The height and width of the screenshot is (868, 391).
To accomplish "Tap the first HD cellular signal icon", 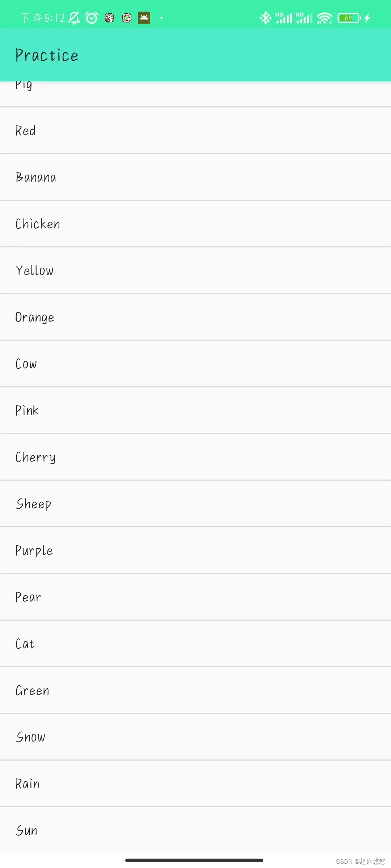I will 284,18.
